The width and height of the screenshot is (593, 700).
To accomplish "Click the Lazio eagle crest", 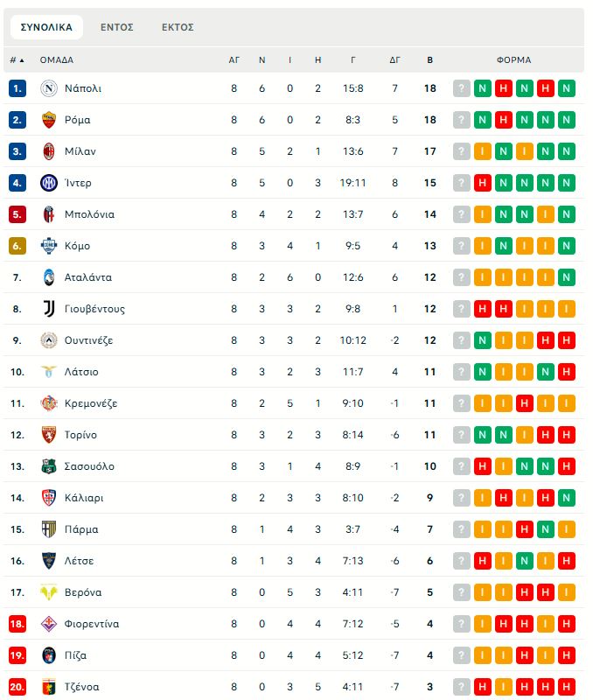I will 48,372.
